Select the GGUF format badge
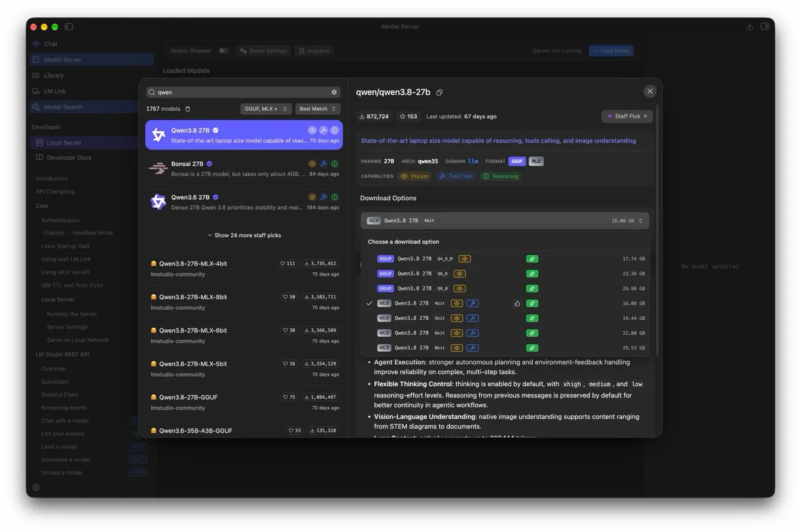 [x=517, y=161]
